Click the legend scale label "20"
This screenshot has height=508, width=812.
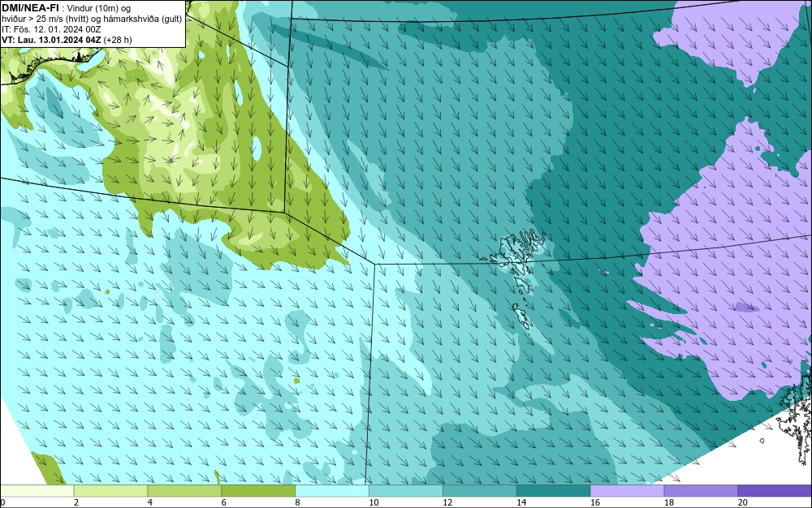coord(743,502)
